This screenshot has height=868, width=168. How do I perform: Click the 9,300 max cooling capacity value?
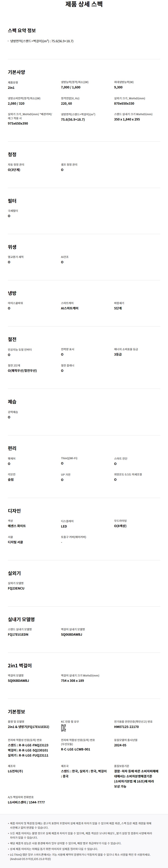[118, 87]
